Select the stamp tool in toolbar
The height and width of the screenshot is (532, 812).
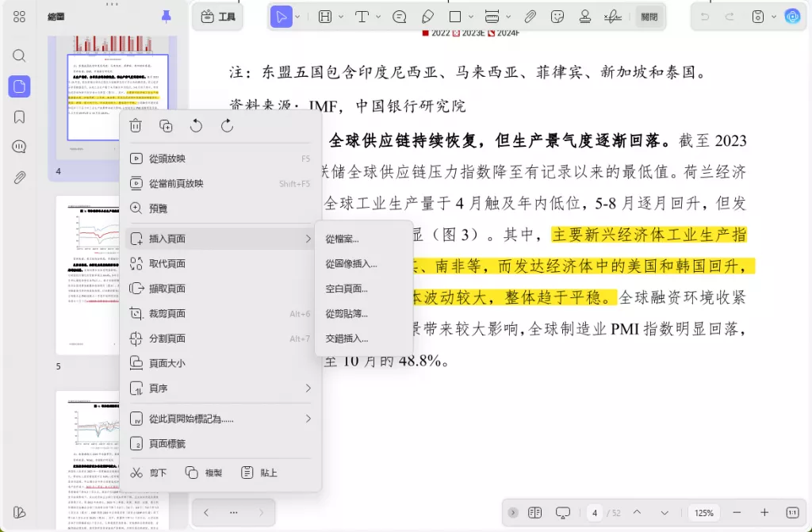[585, 17]
